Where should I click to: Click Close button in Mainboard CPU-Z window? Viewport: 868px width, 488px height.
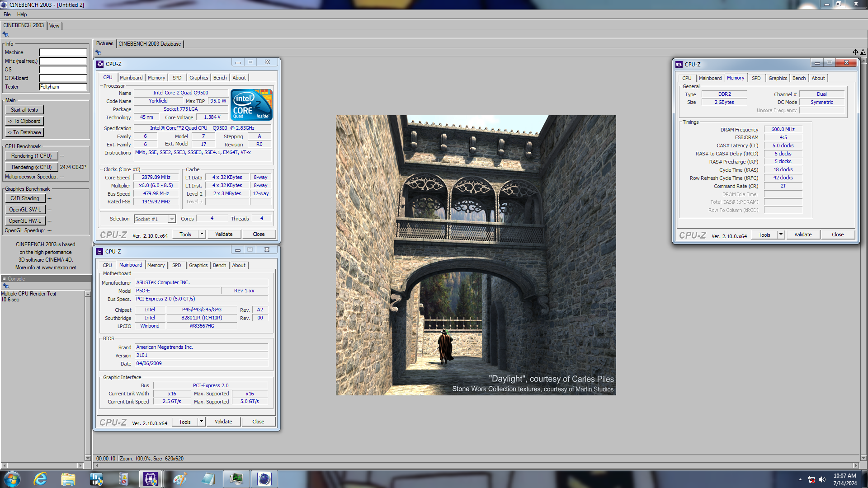point(258,422)
